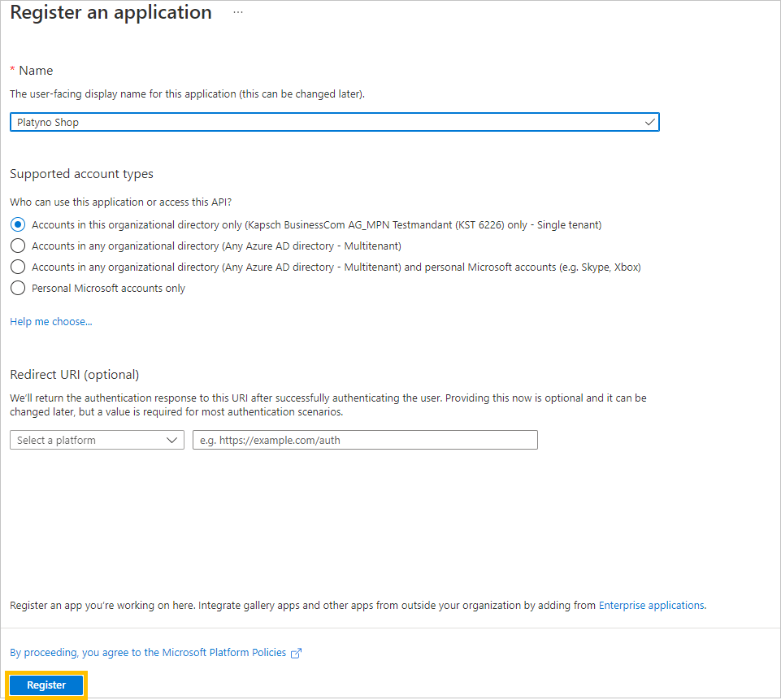The image size is (781, 700).
Task: Click the redirect URI input field
Action: (x=365, y=440)
